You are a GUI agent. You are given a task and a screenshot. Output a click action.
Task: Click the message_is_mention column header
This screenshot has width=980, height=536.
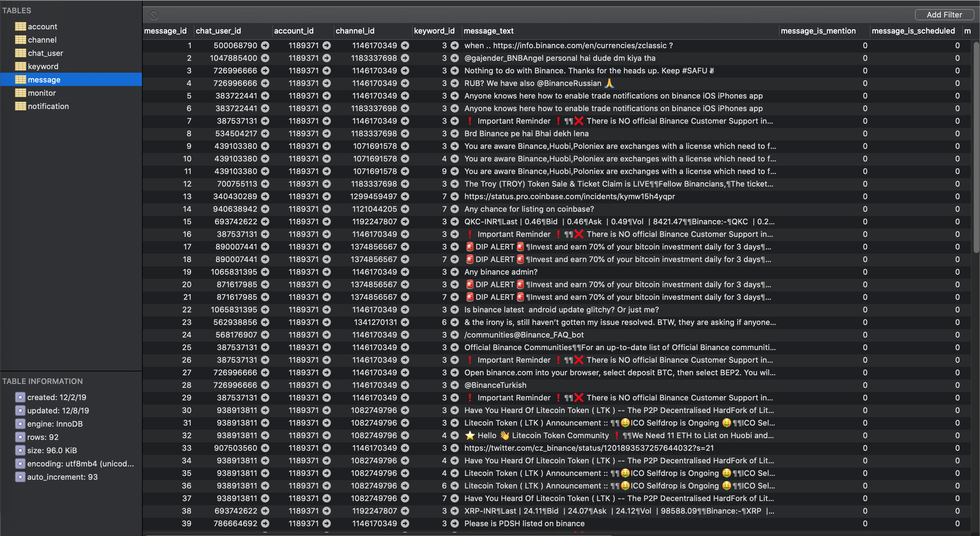[x=818, y=31]
